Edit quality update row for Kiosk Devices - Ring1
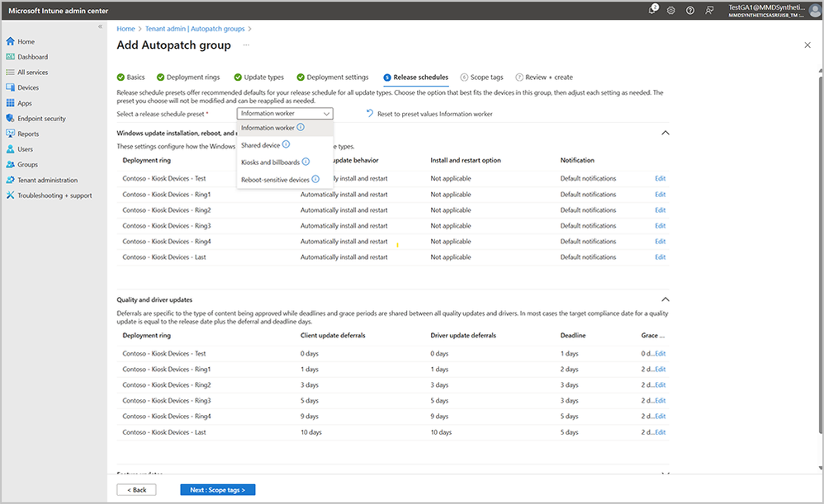This screenshot has width=824, height=504. point(660,370)
